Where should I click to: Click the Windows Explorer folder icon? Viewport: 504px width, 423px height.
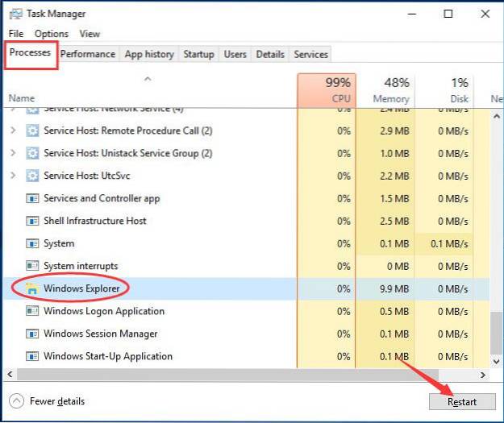pyautogui.click(x=31, y=288)
